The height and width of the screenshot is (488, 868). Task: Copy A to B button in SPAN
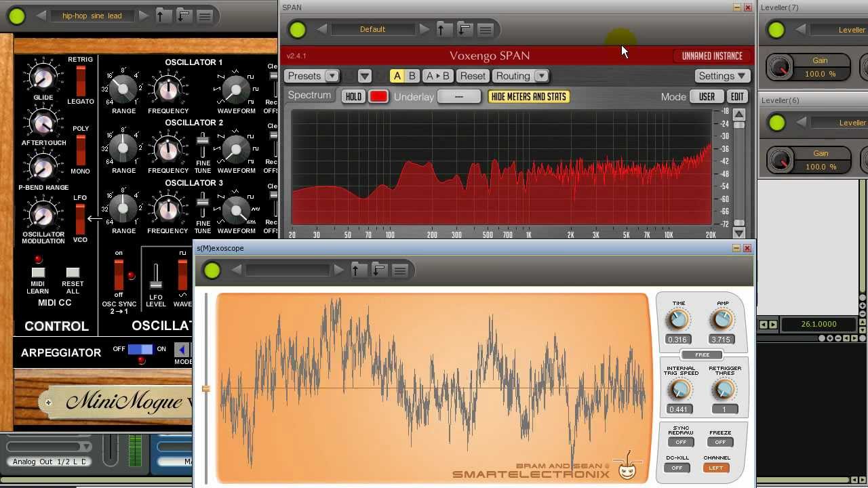pos(438,76)
